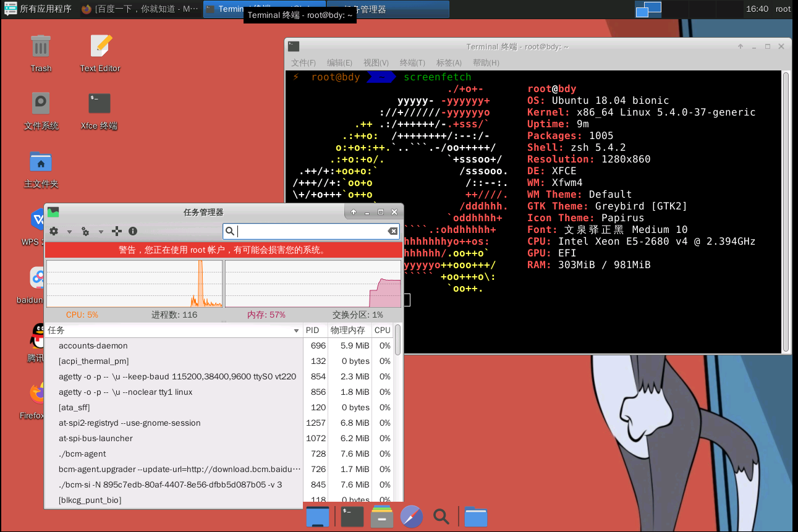Launch the Xfce 终端 desktop icon
This screenshot has width=798, height=532.
100,111
